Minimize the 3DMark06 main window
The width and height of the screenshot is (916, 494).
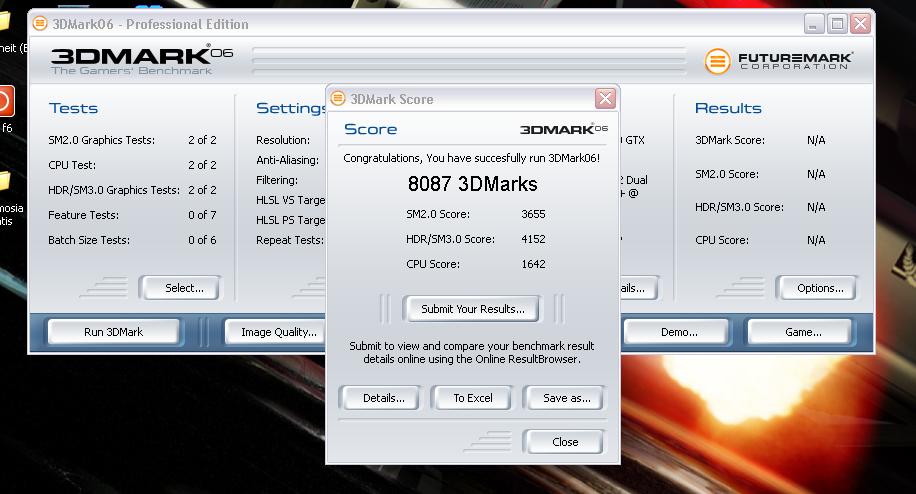click(x=813, y=24)
